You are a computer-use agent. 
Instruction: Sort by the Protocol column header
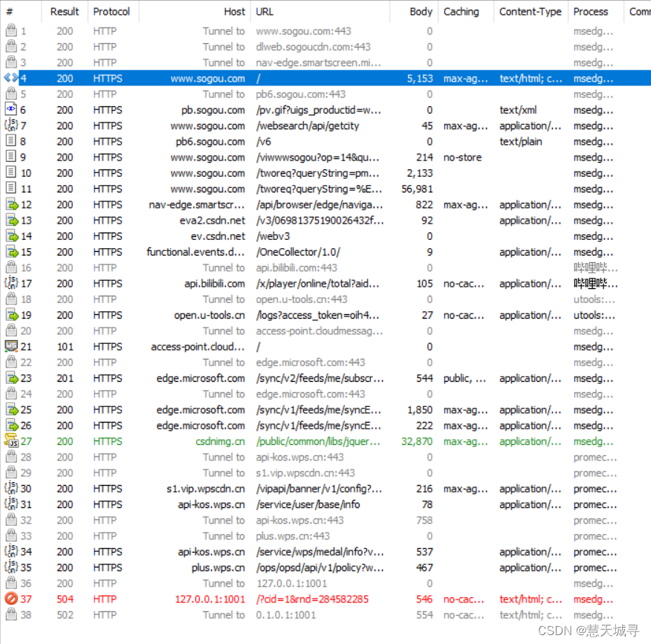point(111,12)
